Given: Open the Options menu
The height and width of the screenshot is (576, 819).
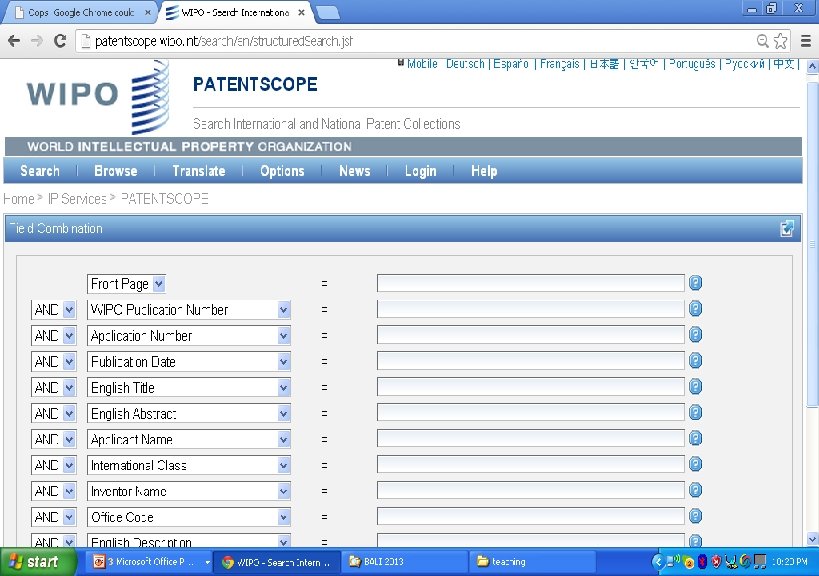Looking at the screenshot, I should pyautogui.click(x=282, y=171).
